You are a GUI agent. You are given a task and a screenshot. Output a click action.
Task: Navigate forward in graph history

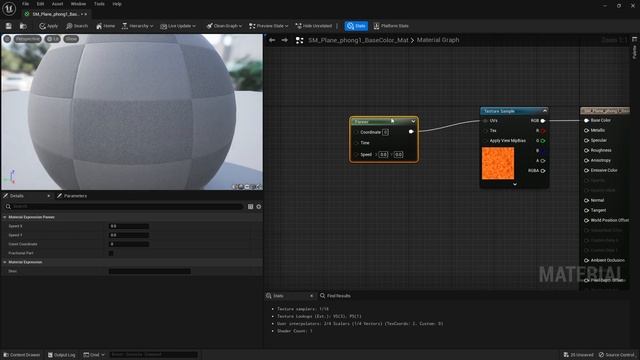pos(284,40)
